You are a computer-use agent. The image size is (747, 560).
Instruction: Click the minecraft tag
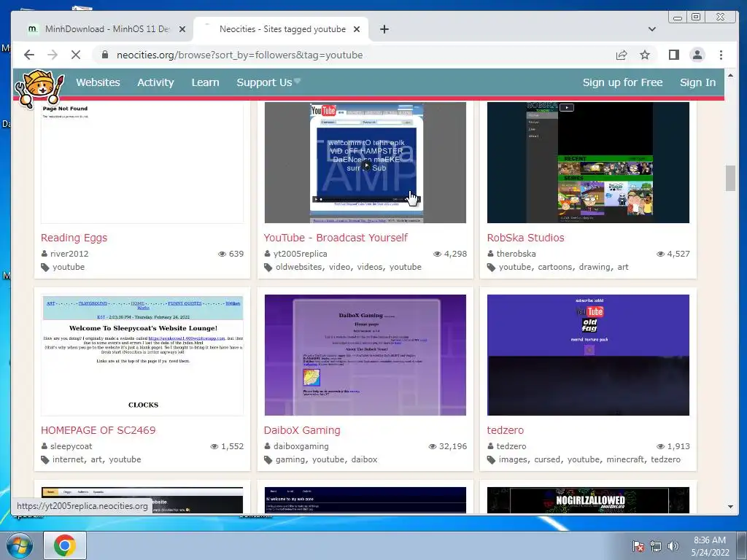click(x=625, y=459)
